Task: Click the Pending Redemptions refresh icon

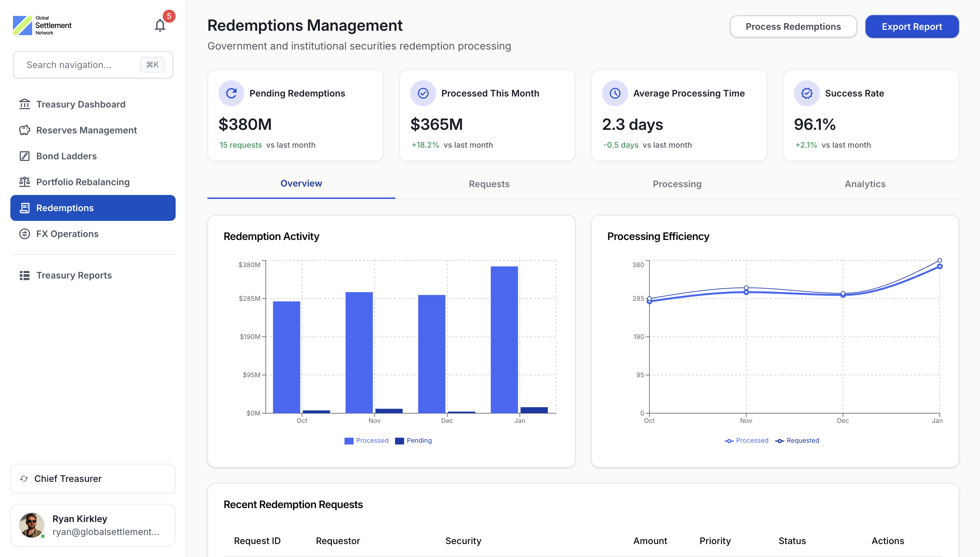Action: tap(231, 93)
